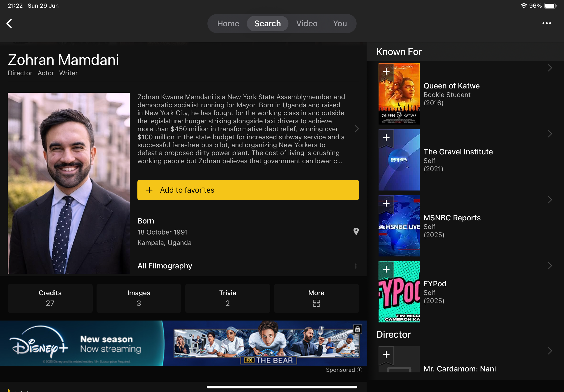Open Queen of Katwe poster
Viewport: 564px width, 392px height.
click(x=399, y=94)
